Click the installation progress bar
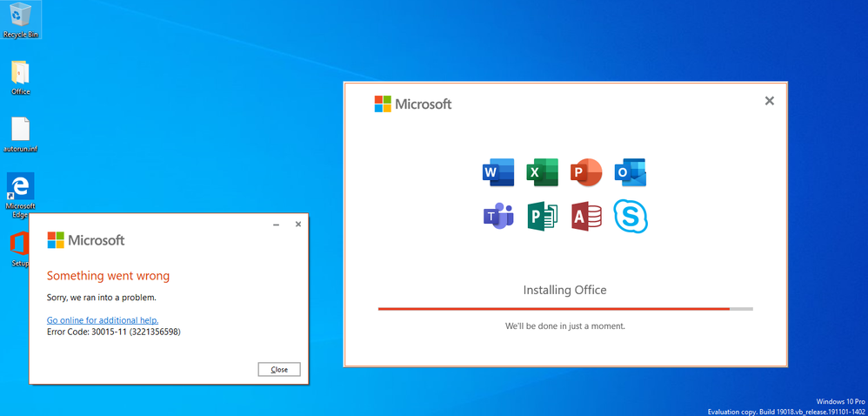The image size is (868, 416). point(565,309)
